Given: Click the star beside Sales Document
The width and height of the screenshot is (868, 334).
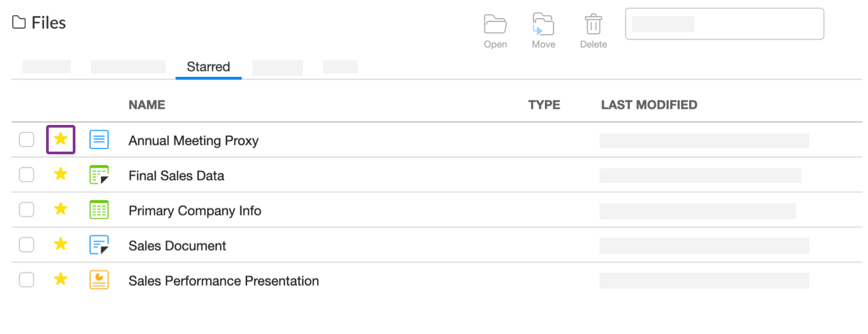Looking at the screenshot, I should tap(61, 244).
